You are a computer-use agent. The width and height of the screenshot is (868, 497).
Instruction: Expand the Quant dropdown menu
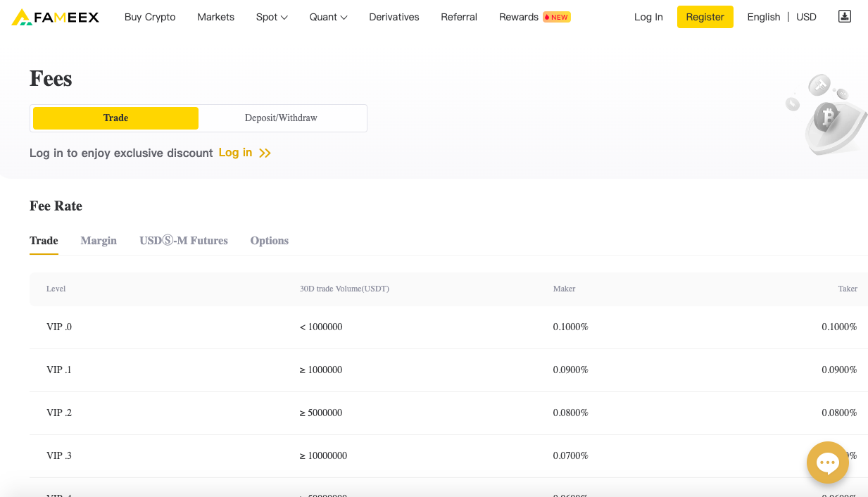328,17
